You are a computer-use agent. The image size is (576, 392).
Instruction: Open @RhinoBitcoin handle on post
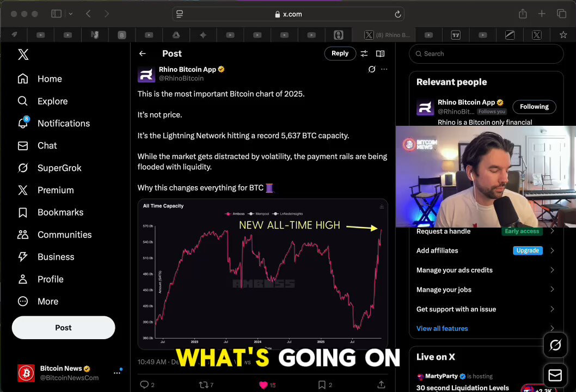pyautogui.click(x=181, y=78)
